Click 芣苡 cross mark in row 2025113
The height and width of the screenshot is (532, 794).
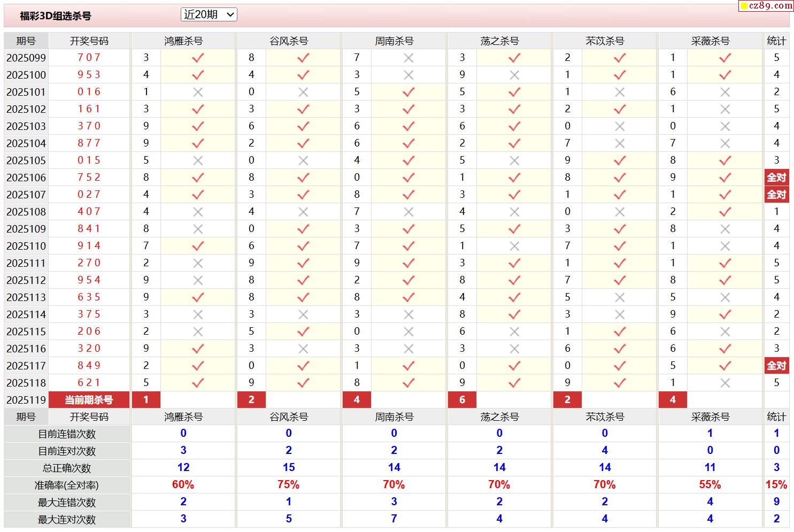pos(619,297)
